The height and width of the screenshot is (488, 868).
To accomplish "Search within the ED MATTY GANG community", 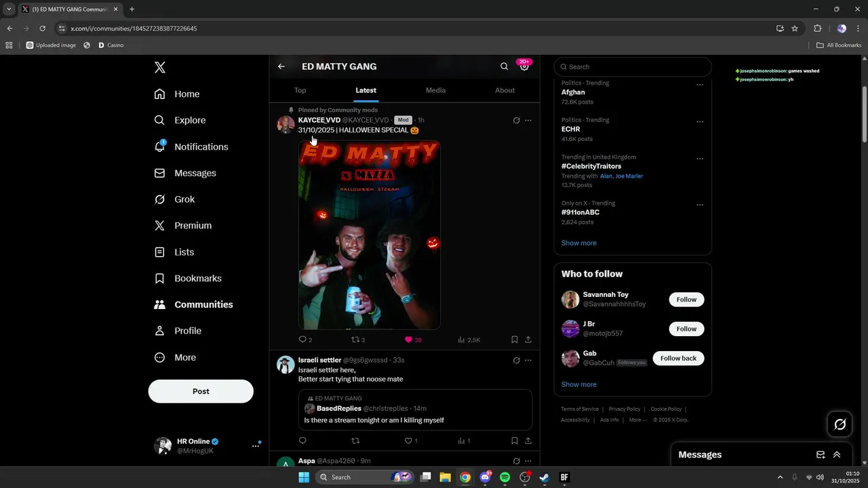I will (x=504, y=66).
